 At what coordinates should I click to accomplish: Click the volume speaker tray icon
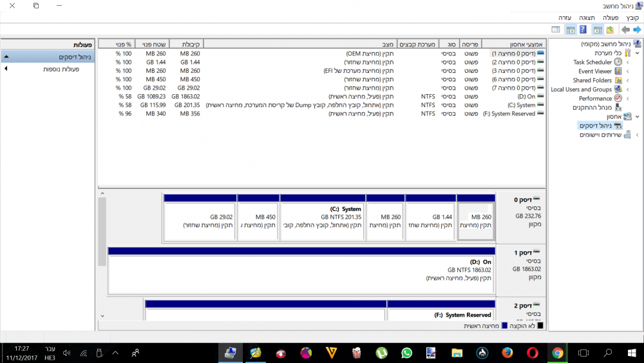[x=66, y=353]
